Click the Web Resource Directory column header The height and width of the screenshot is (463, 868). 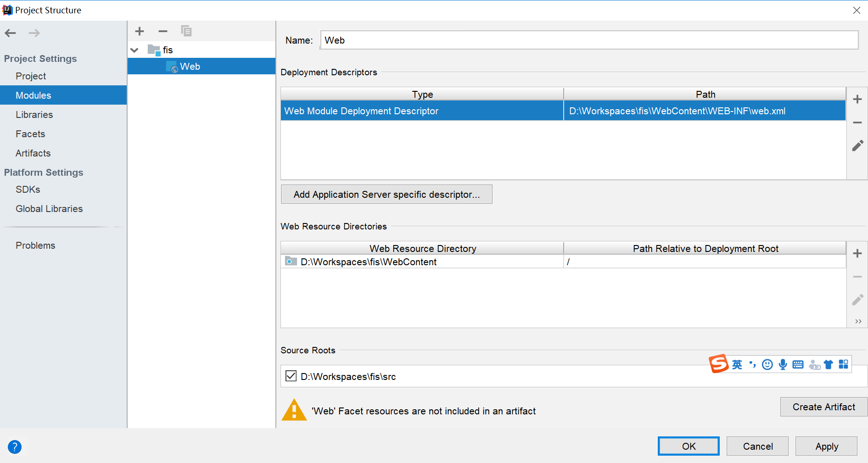422,248
